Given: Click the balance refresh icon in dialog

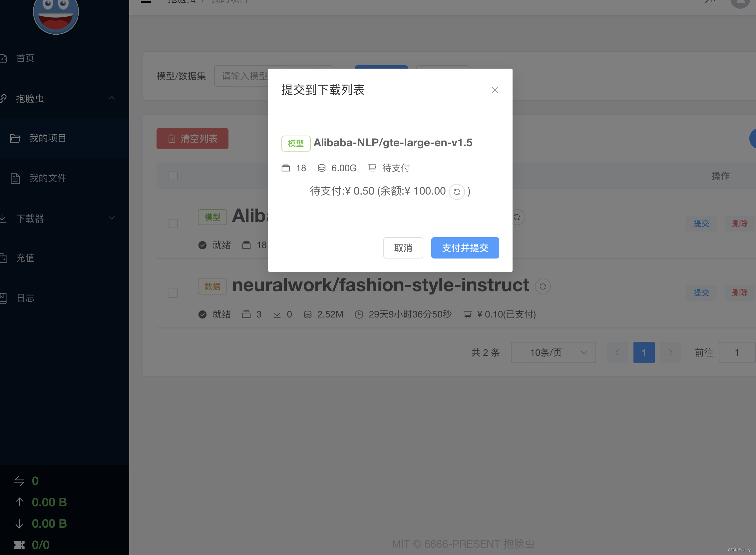Looking at the screenshot, I should pyautogui.click(x=456, y=192).
